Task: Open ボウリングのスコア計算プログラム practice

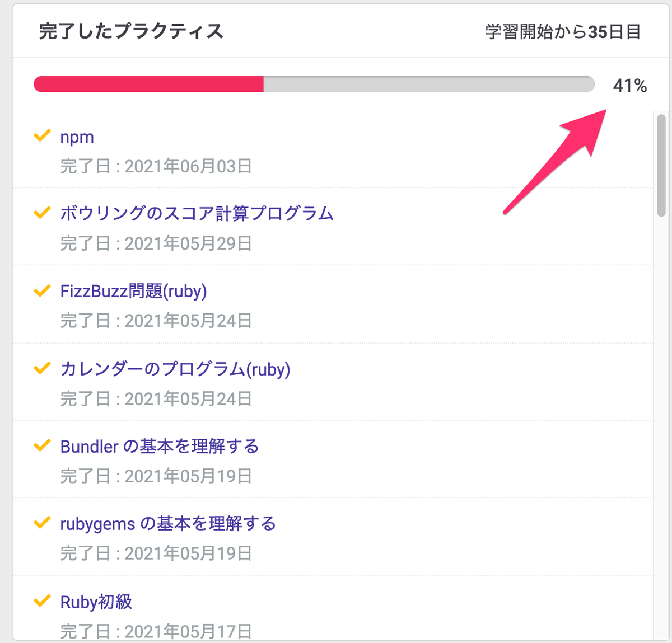Action: [x=197, y=214]
